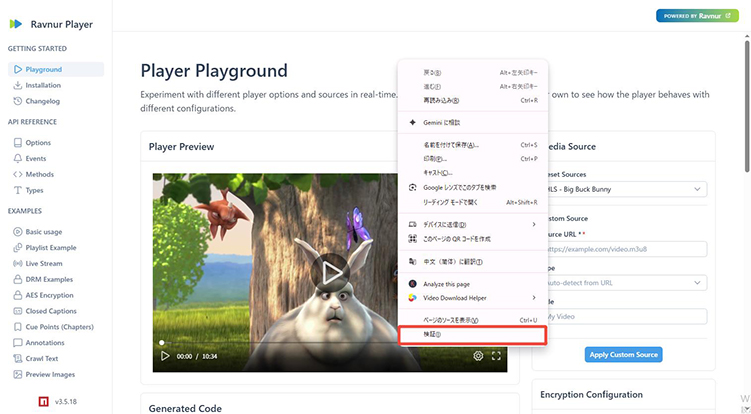The height and width of the screenshot is (414, 751).
Task: Open video player settings gear
Action: click(x=478, y=356)
